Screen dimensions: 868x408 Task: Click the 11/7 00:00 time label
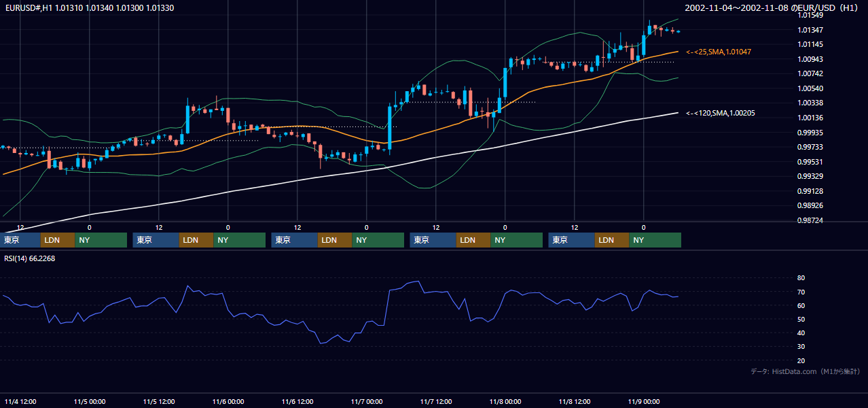click(x=367, y=401)
